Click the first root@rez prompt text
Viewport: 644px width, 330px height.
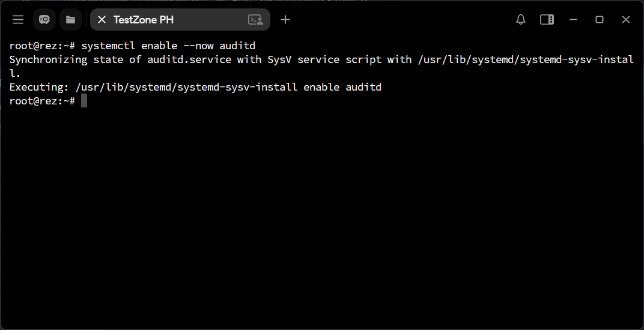pos(42,46)
